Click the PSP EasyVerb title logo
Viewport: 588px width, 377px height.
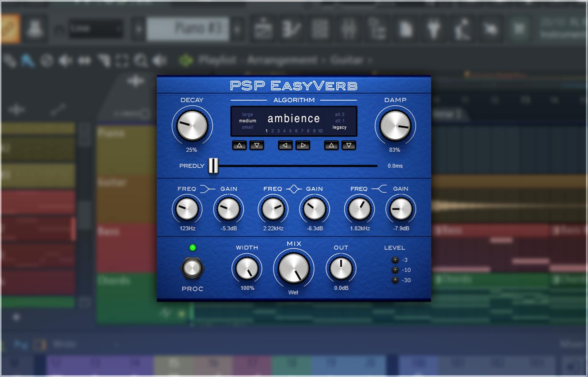294,86
